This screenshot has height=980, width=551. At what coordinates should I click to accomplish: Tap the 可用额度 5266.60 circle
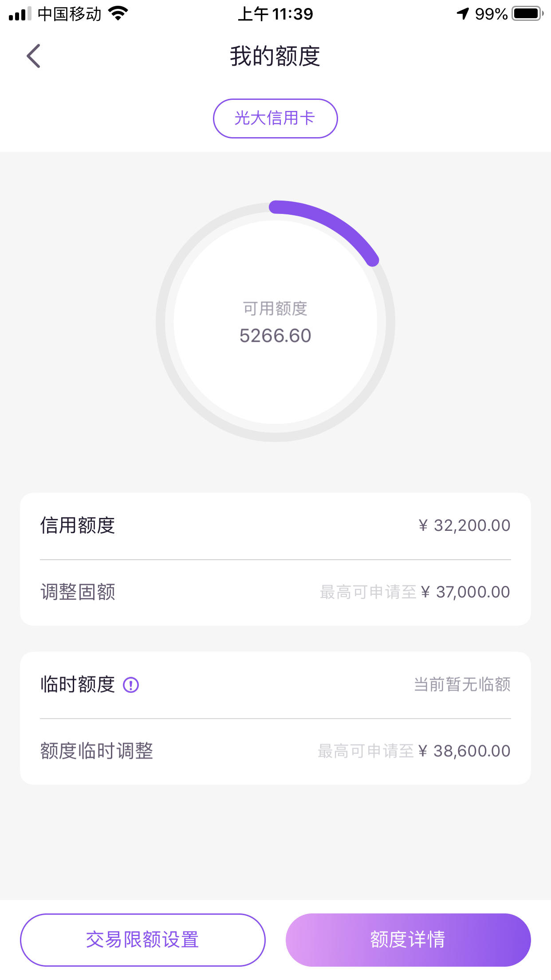[x=275, y=322]
